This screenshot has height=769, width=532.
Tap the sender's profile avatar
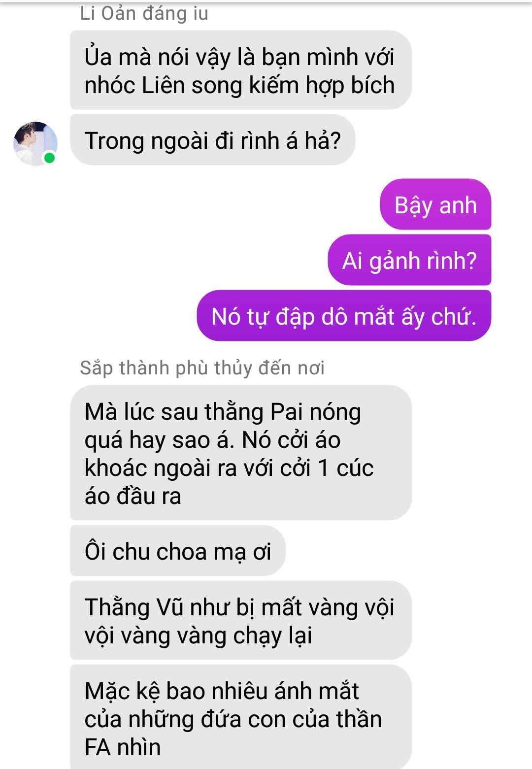pos(35,143)
